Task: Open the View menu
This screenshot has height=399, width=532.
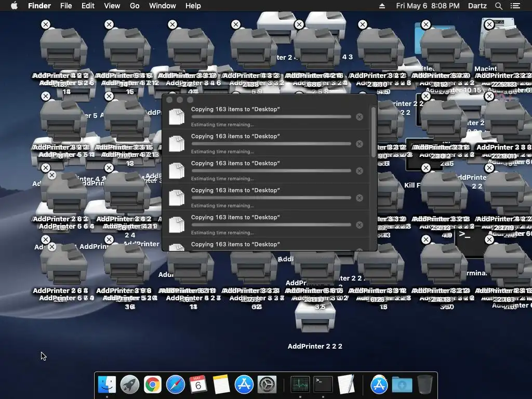Action: coord(112,6)
